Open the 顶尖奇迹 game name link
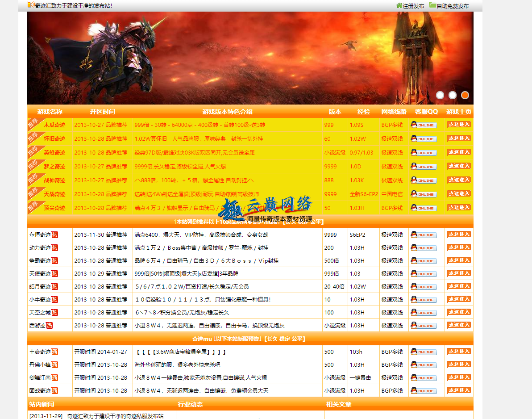 54,208
